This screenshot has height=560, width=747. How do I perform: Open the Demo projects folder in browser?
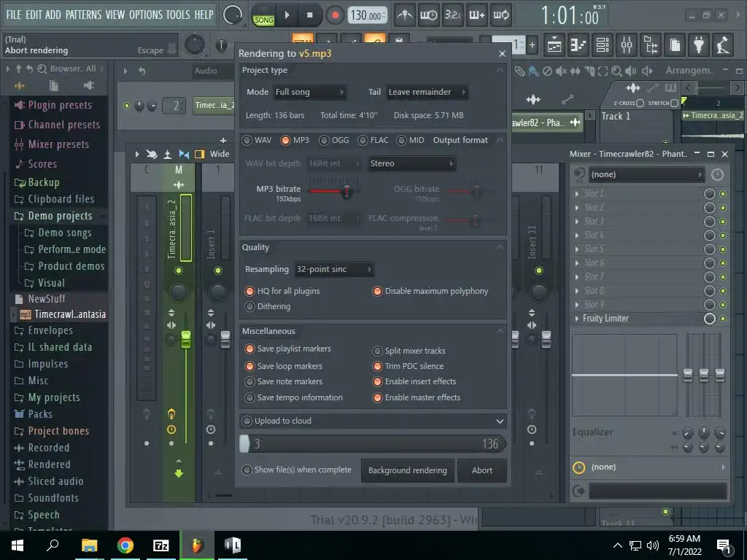click(x=59, y=216)
